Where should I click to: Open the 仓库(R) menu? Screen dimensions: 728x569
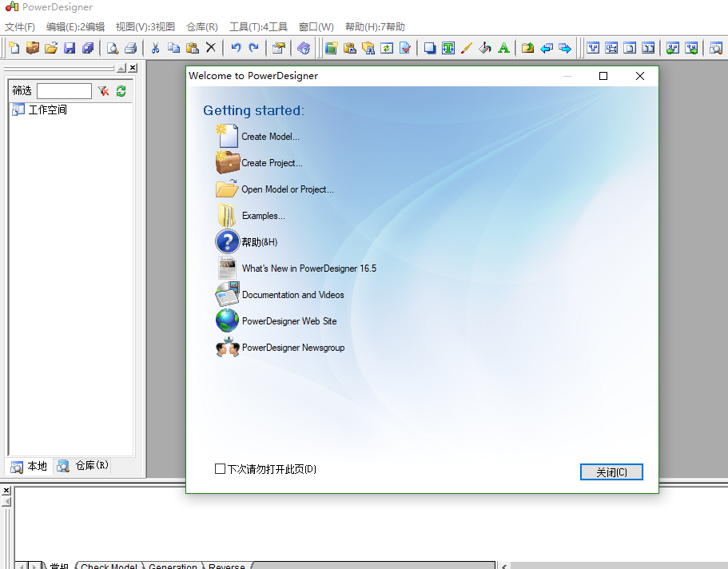202,27
